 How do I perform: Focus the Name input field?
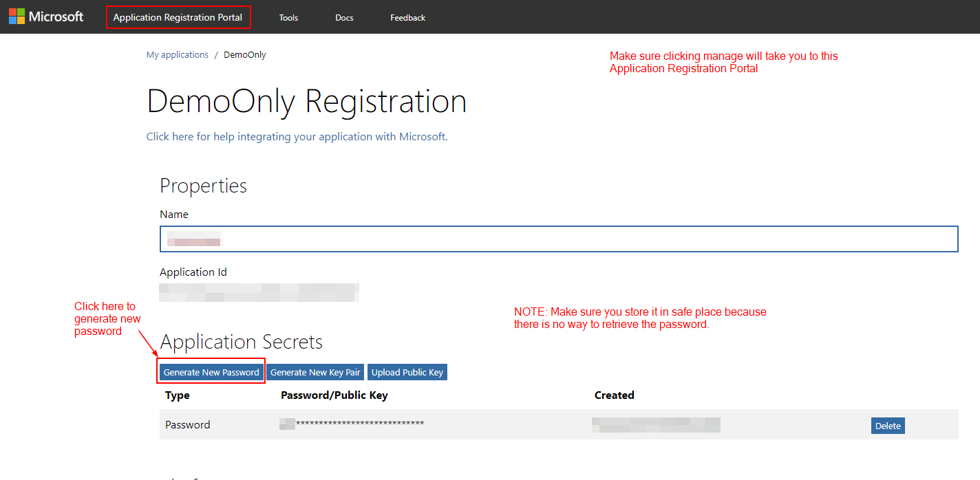point(558,239)
